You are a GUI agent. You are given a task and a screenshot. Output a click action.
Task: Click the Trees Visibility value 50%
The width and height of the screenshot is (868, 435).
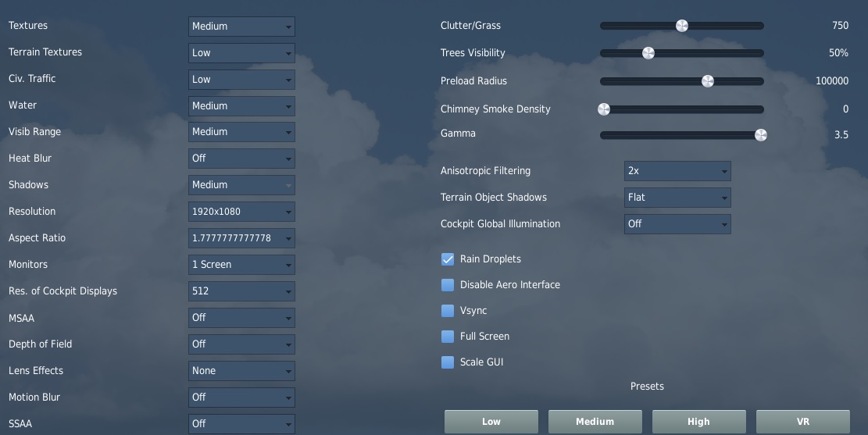point(838,53)
